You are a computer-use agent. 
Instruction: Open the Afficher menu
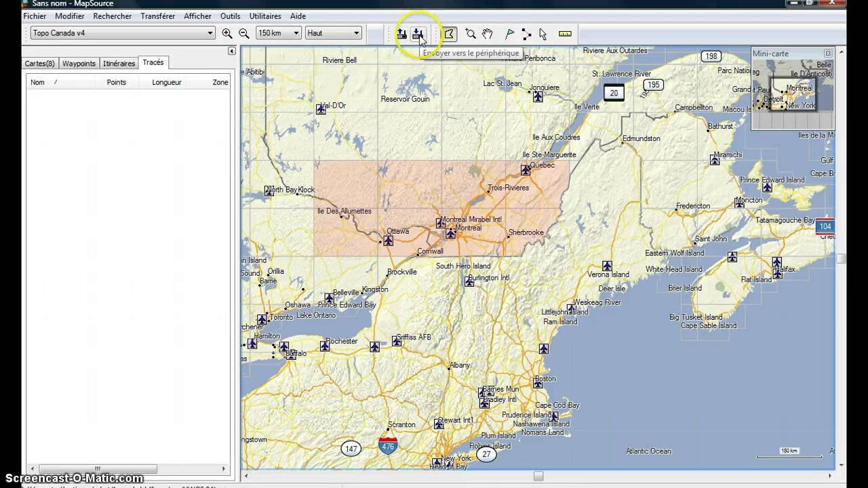click(197, 16)
